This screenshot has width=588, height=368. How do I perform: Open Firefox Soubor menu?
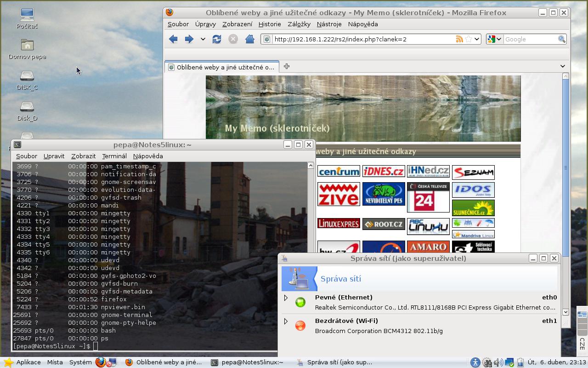click(x=178, y=24)
